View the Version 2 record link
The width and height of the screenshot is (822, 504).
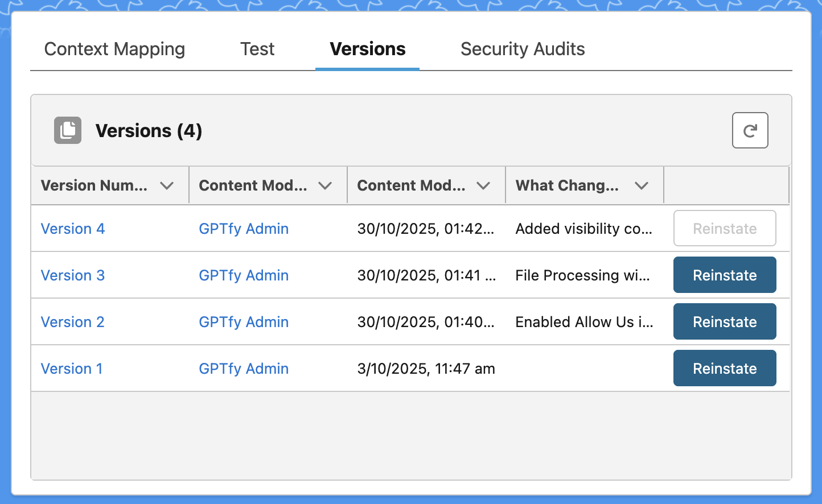pos(73,322)
